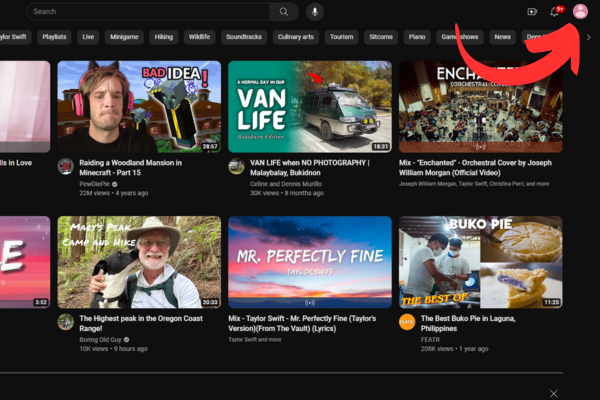600x400 pixels.
Task: Click the 22M views text
Action: (95, 193)
